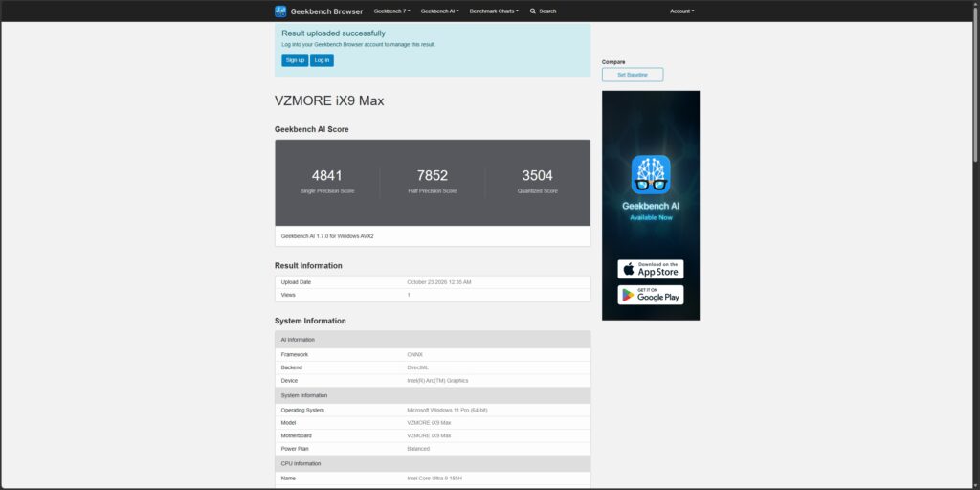Click the Framework value ONNX
Image resolution: width=980 pixels, height=490 pixels.
click(x=415, y=354)
